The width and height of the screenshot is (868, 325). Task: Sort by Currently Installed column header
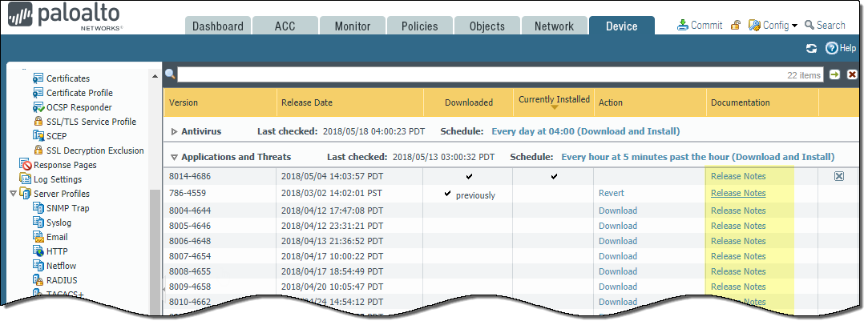pos(554,100)
